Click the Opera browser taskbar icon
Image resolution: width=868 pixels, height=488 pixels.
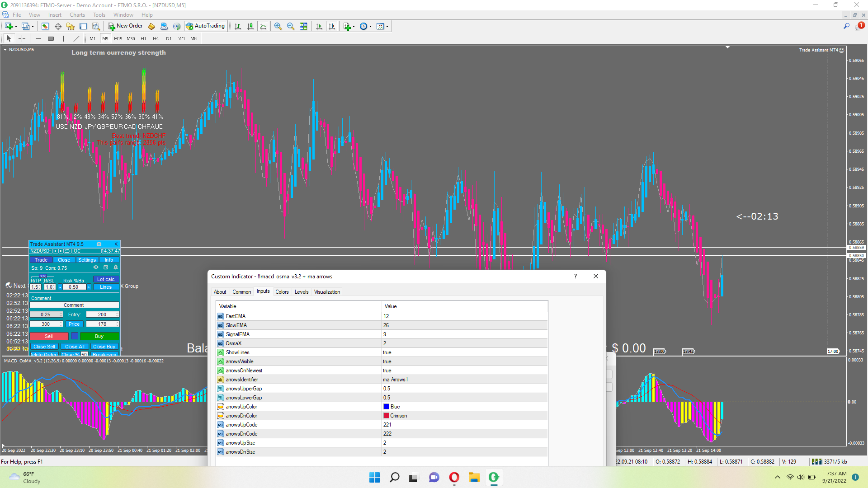click(x=454, y=477)
